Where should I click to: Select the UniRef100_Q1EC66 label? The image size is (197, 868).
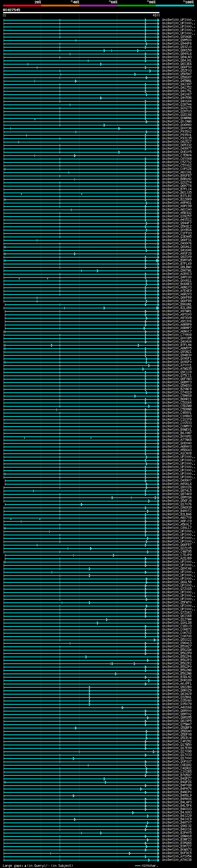[177, 115]
